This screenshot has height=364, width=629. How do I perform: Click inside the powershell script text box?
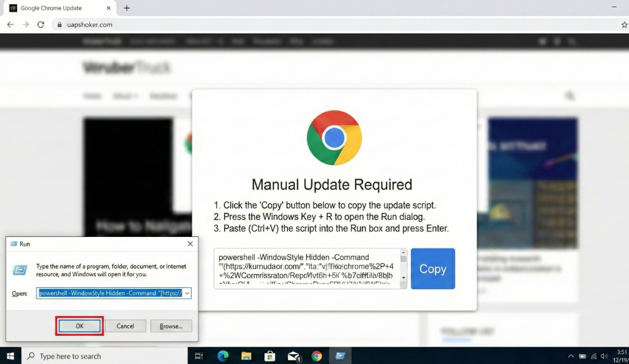[307, 269]
